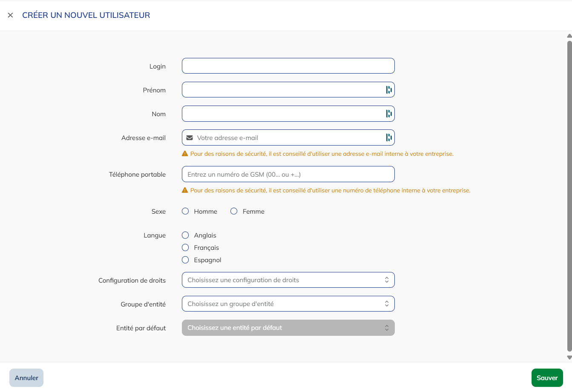Click the envelope icon in Adresse e-mail

190,137
